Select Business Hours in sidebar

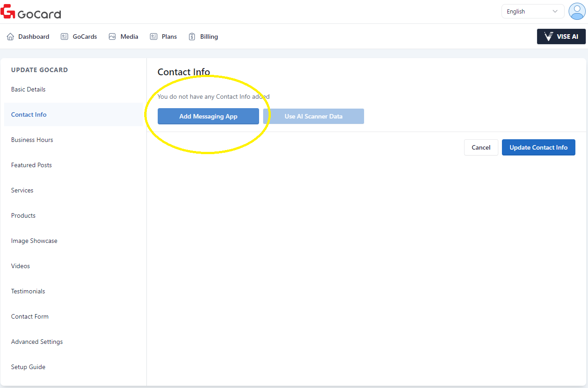coord(32,140)
